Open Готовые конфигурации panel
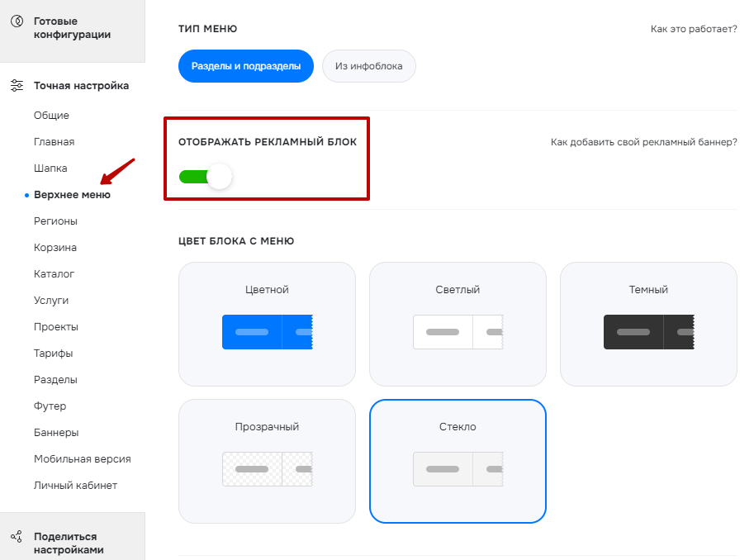The height and width of the screenshot is (560, 754). pos(72,28)
